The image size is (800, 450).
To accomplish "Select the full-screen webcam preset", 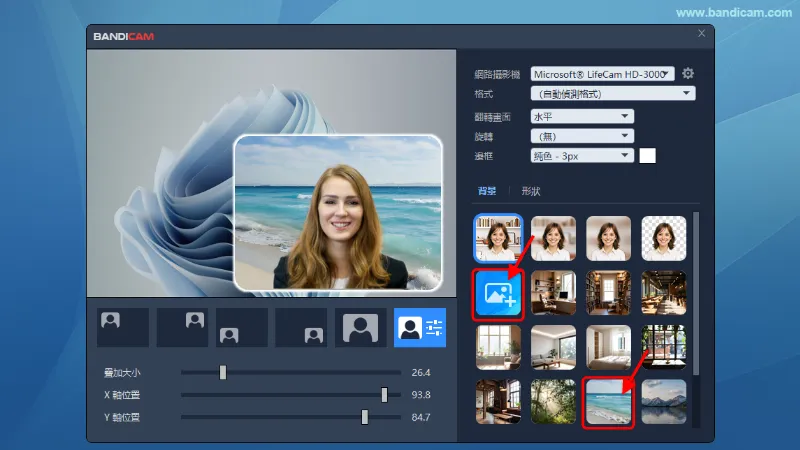I will click(361, 328).
